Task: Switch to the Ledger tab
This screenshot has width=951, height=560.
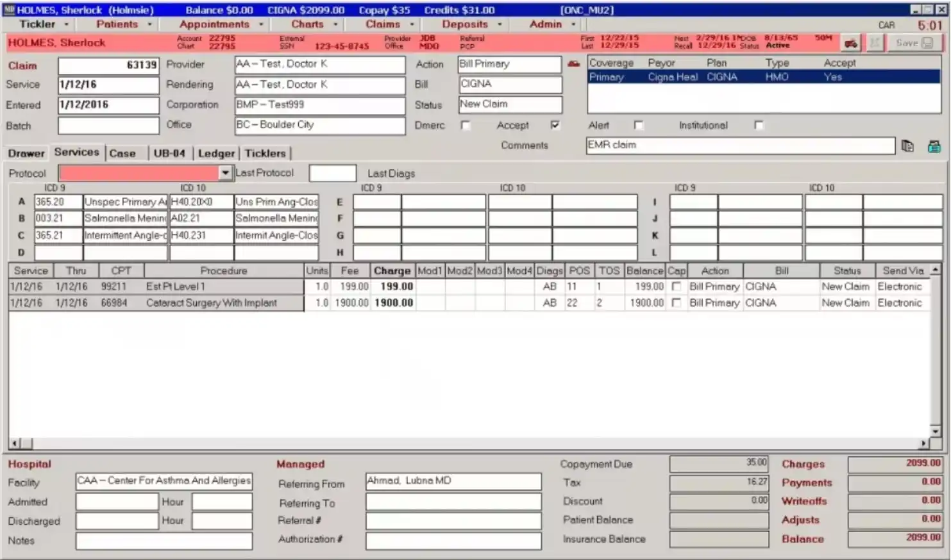Action: coord(215,152)
